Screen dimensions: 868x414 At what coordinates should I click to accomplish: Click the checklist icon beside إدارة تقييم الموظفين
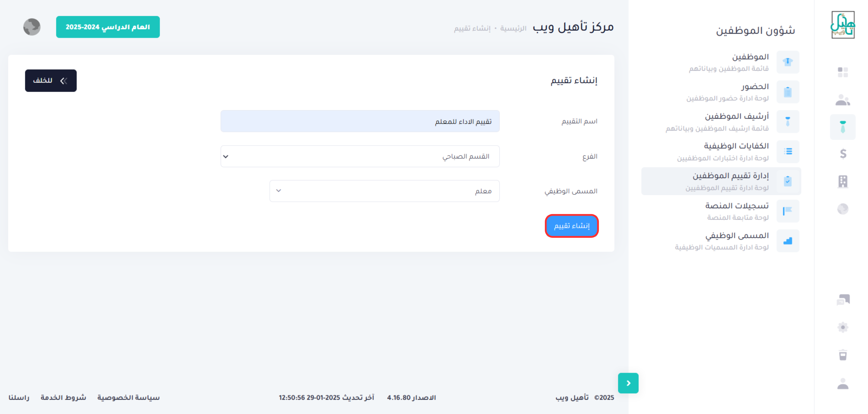pyautogui.click(x=787, y=181)
